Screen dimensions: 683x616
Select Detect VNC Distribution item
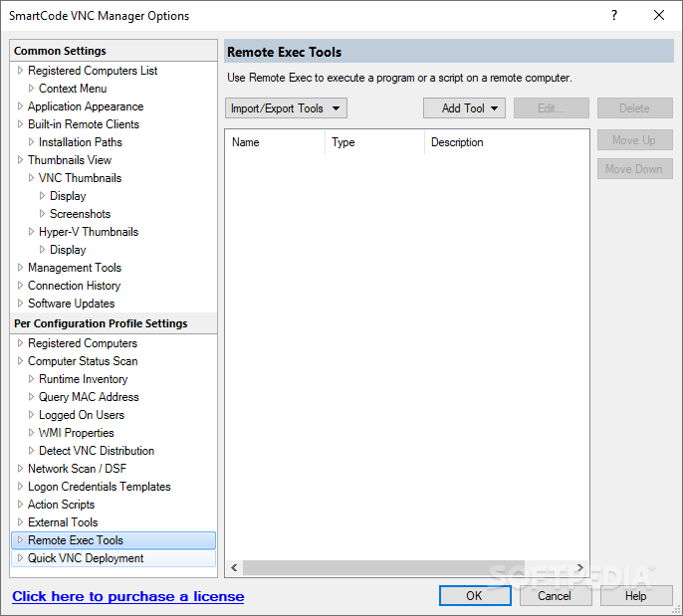point(97,451)
